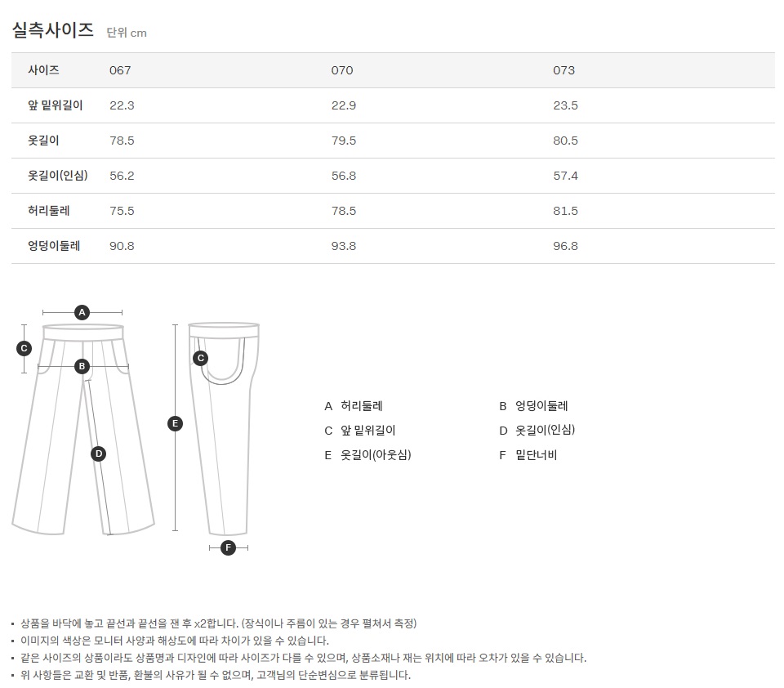Click the D inseam marker on pant leg
Image resolution: width=784 pixels, height=688 pixels.
tap(99, 453)
